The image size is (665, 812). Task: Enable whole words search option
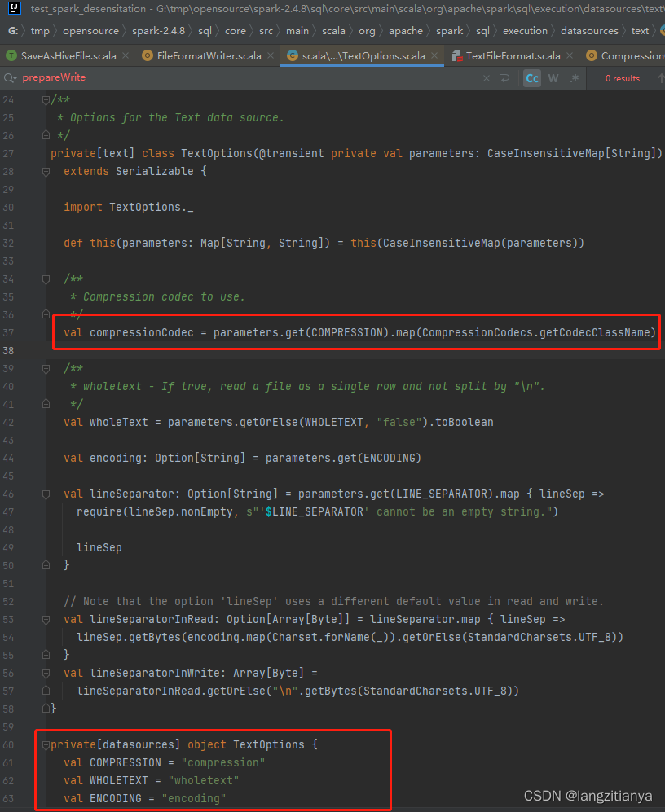tap(553, 78)
